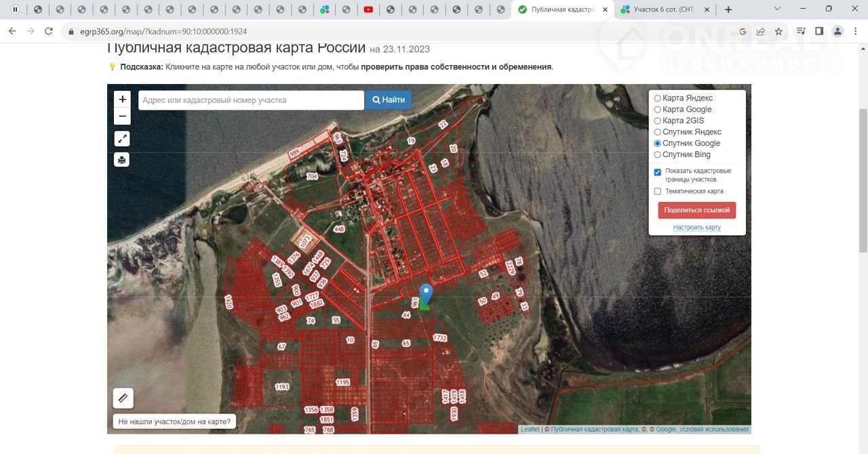Open the Chrome three-dot menu
The height and width of the screenshot is (454, 868).
tap(856, 31)
